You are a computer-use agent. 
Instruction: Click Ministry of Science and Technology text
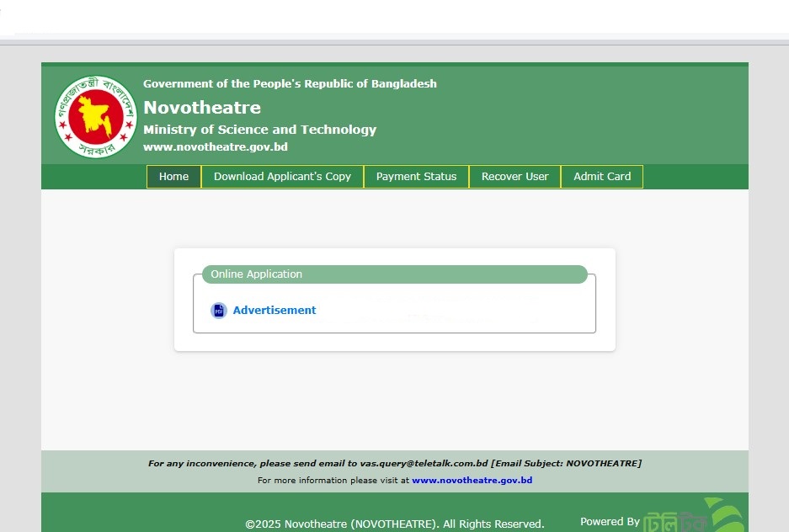[x=259, y=130]
